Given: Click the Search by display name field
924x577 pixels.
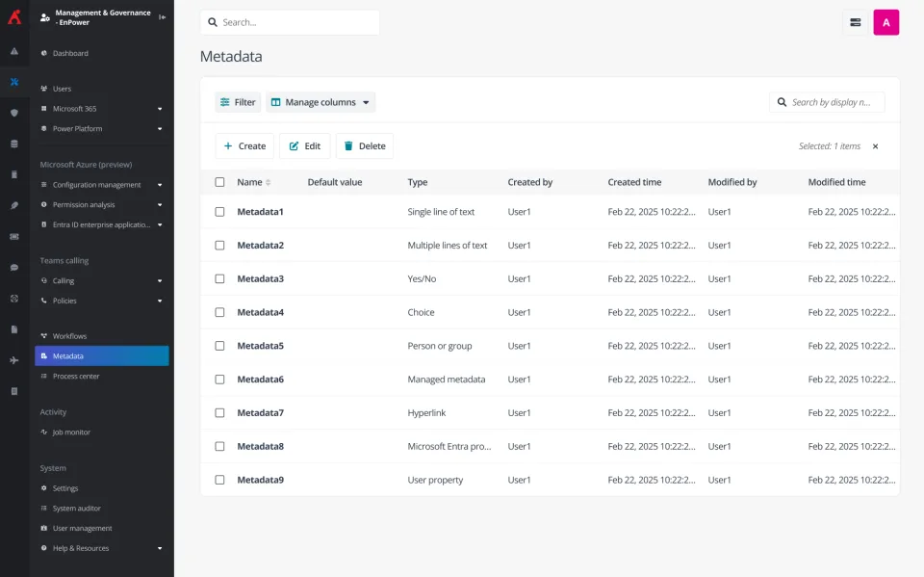Looking at the screenshot, I should tap(834, 102).
